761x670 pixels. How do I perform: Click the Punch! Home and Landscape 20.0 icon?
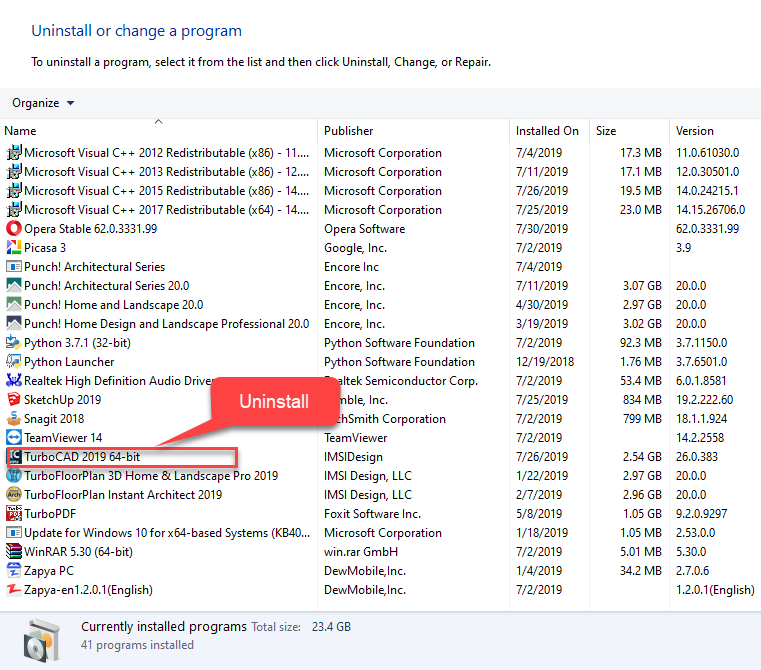pyautogui.click(x=14, y=304)
